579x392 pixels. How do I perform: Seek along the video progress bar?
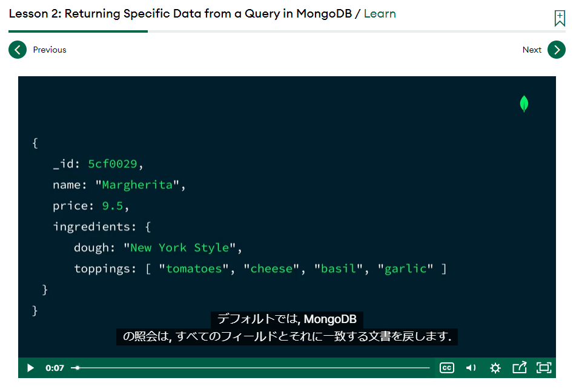[x=250, y=368]
